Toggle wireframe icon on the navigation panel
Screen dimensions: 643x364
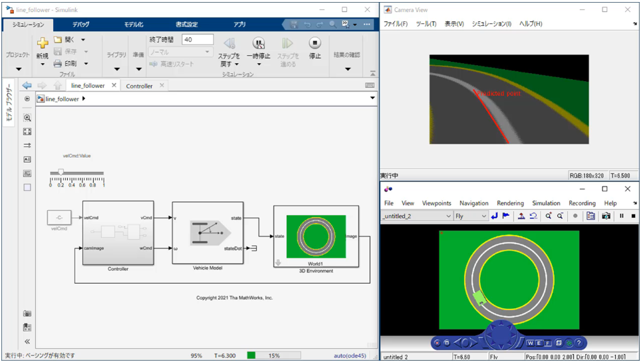coord(559,343)
